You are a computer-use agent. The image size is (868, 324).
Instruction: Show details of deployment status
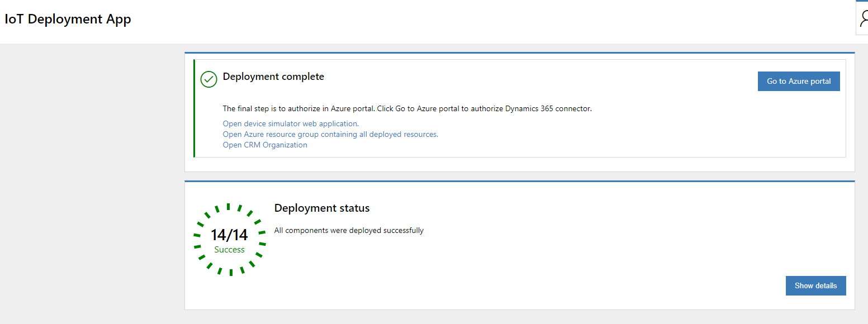(815, 285)
